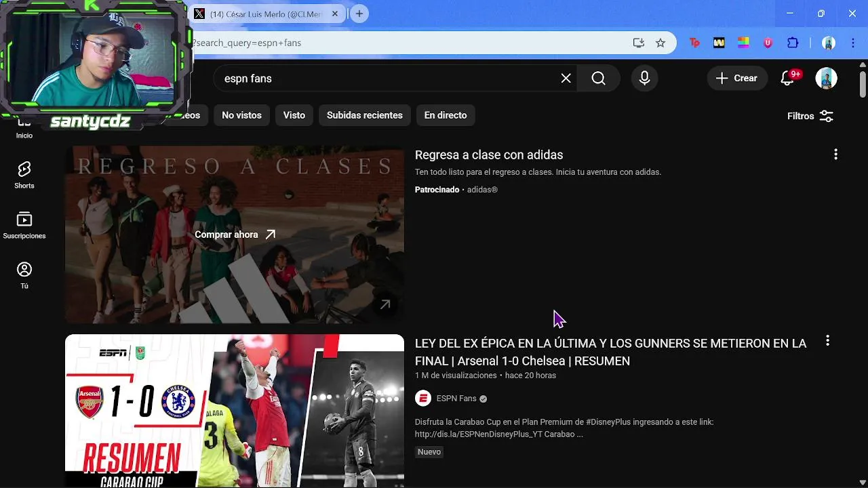This screenshot has width=868, height=488.
Task: Click the red Tp extension icon
Action: 694,43
